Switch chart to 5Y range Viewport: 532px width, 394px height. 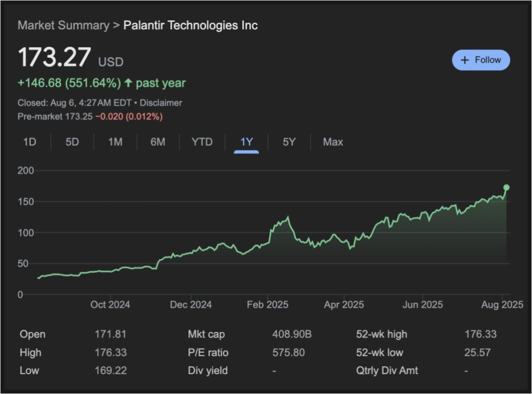click(289, 142)
